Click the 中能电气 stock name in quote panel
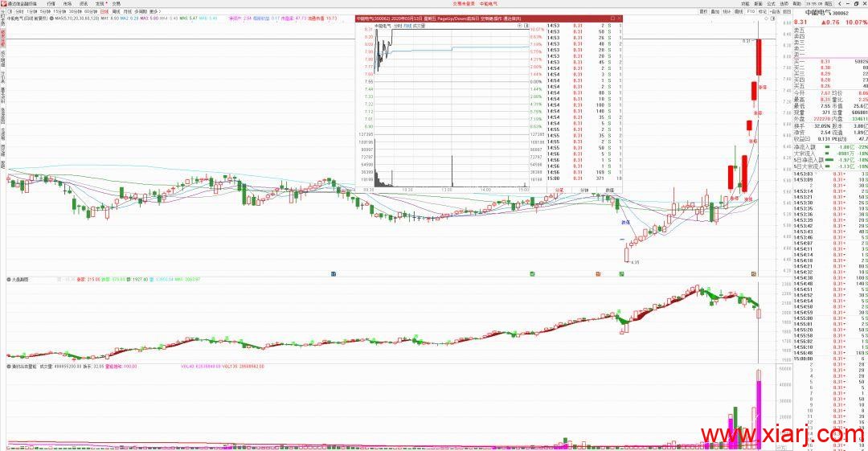Image resolution: width=868 pixels, height=451 pixels. coord(818,14)
